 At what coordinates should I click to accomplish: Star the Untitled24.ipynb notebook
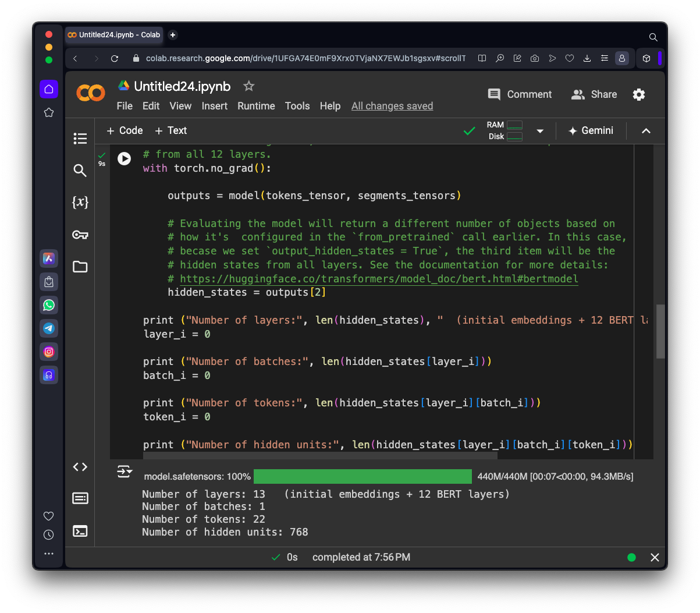(249, 86)
